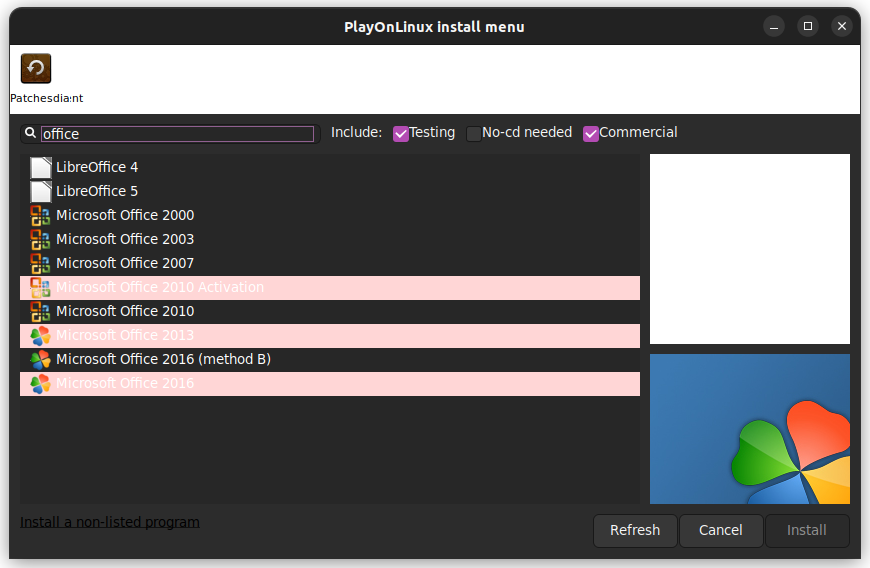This screenshot has width=870, height=568.
Task: Click the Office 2016 (method B) icon
Action: point(41,359)
